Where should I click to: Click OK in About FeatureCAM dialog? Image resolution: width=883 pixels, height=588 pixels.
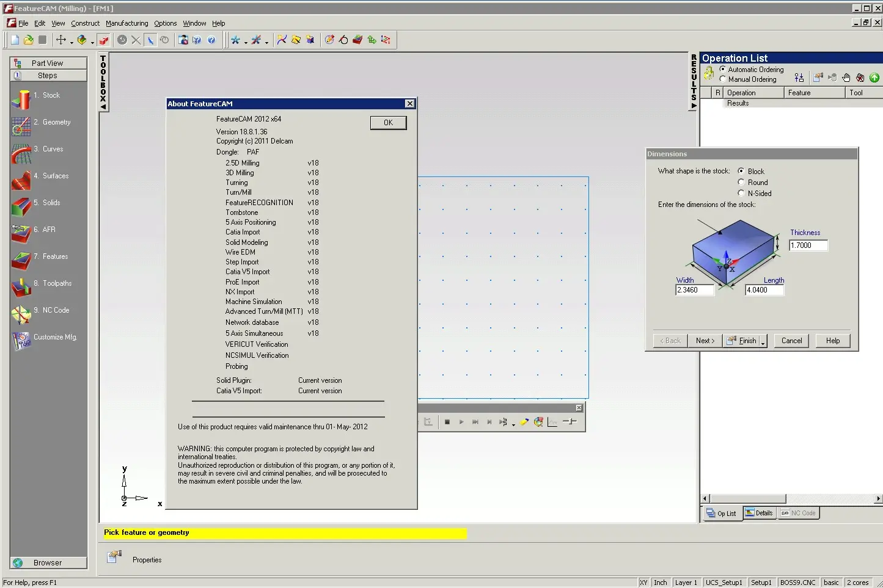pos(388,123)
